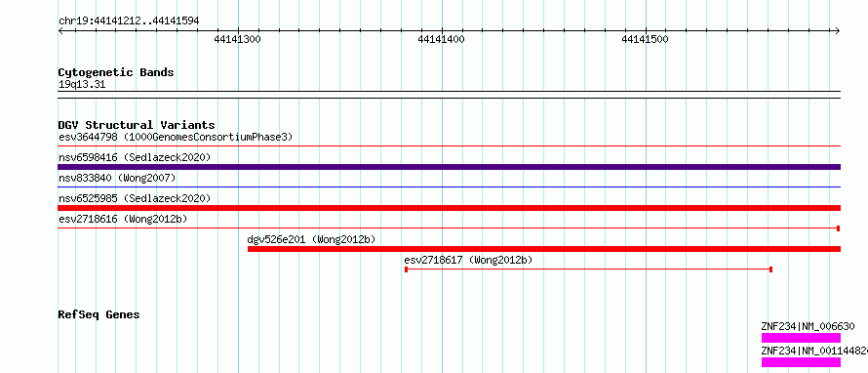The height and width of the screenshot is (373, 868).
Task: Select the DGV Structural Variants track title
Action: pyautogui.click(x=137, y=125)
